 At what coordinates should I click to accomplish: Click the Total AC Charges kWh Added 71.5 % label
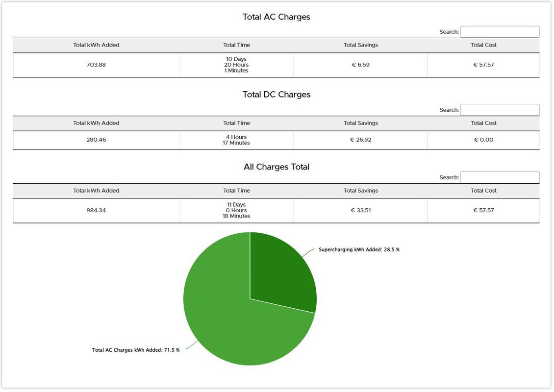pos(136,350)
